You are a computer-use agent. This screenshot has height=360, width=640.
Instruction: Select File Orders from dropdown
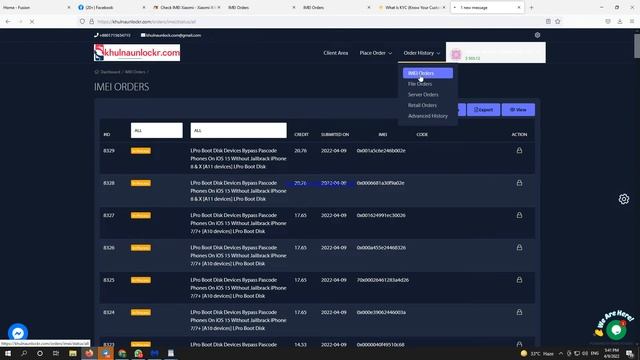click(x=420, y=84)
